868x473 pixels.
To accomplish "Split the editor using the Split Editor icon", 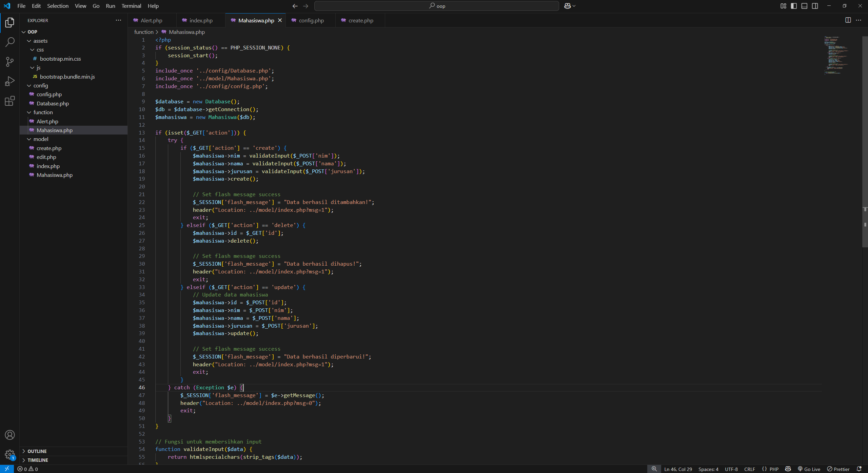I will [848, 20].
